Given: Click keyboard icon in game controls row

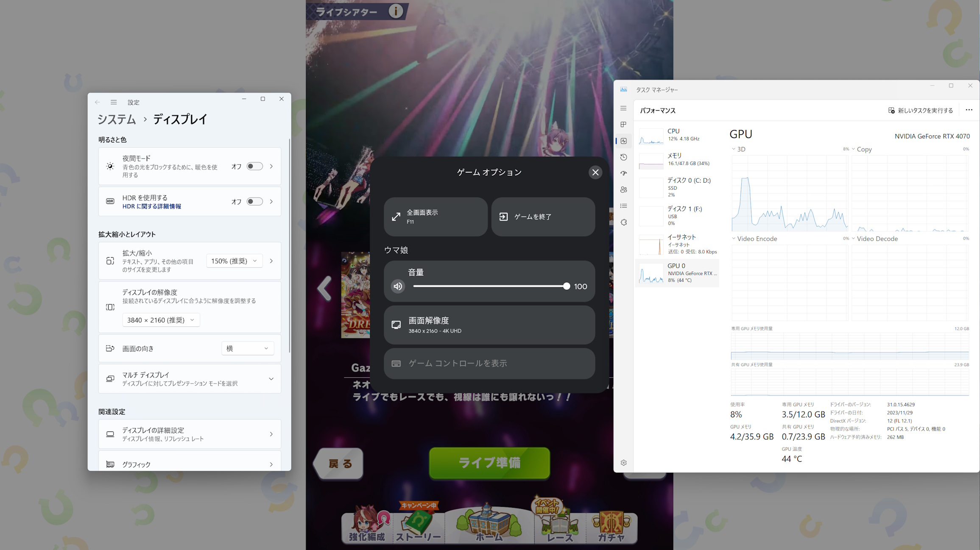Looking at the screenshot, I should (396, 364).
